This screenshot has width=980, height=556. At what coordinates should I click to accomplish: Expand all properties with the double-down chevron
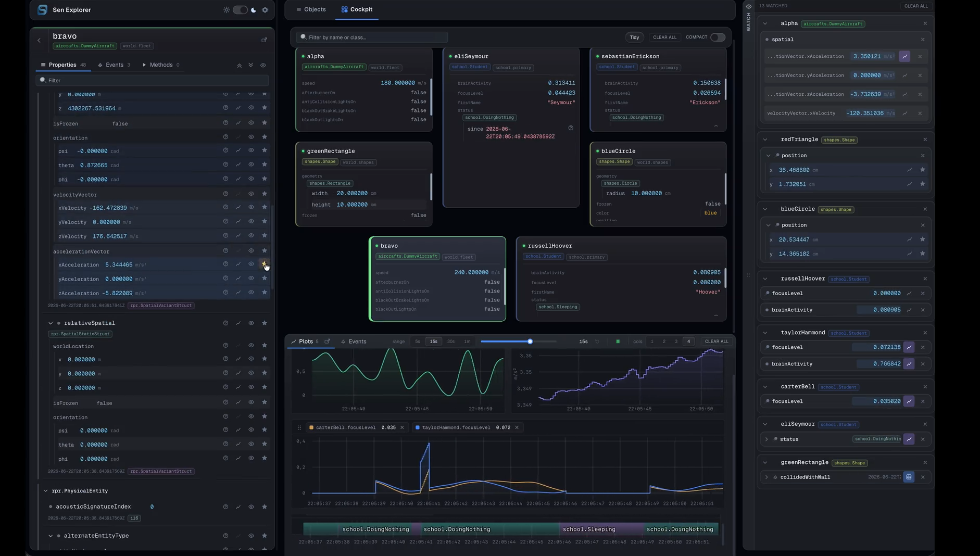[x=251, y=65]
